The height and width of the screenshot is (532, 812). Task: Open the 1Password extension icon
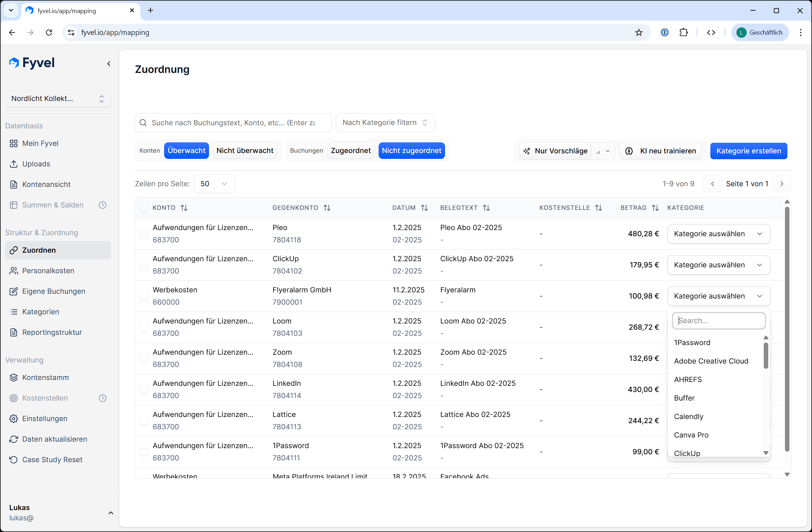(x=665, y=33)
